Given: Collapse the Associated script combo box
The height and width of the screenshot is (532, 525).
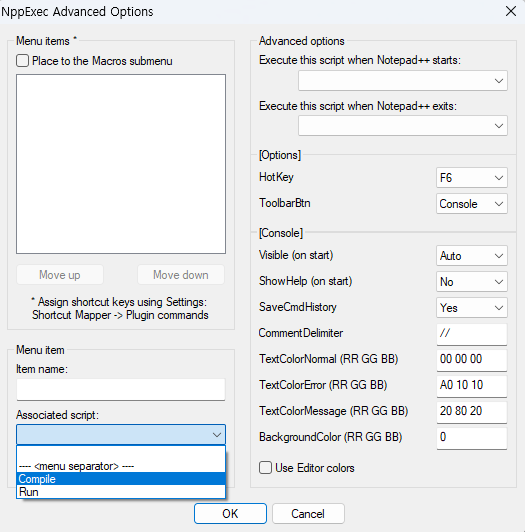Looking at the screenshot, I should click(121, 434).
